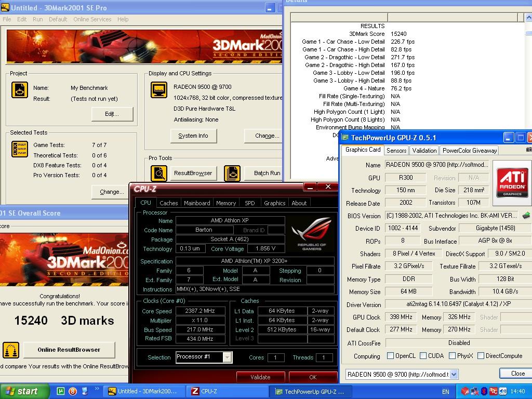Open the Edit menu in 3DMark2001
The height and width of the screenshot is (399, 532).
[x=22, y=19]
